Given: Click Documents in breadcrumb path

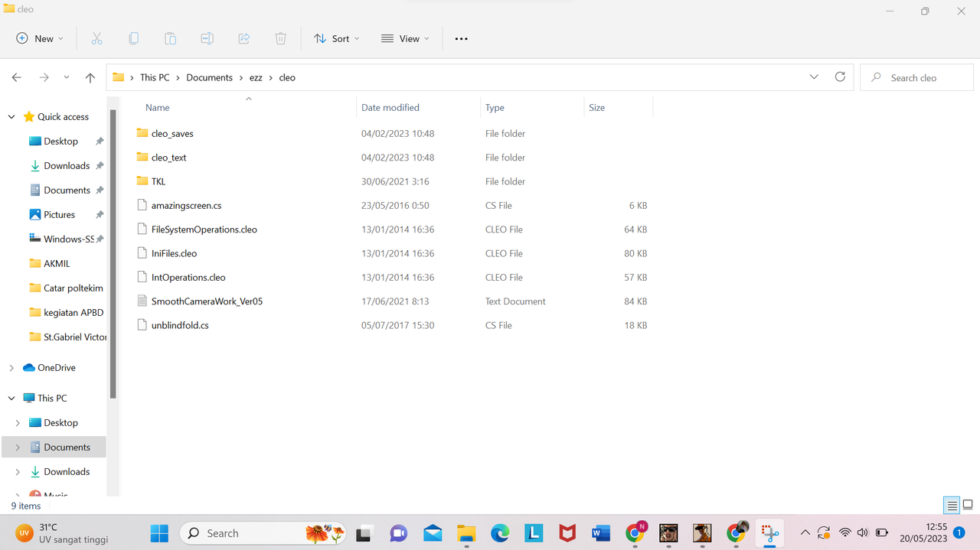Looking at the screenshot, I should [209, 77].
